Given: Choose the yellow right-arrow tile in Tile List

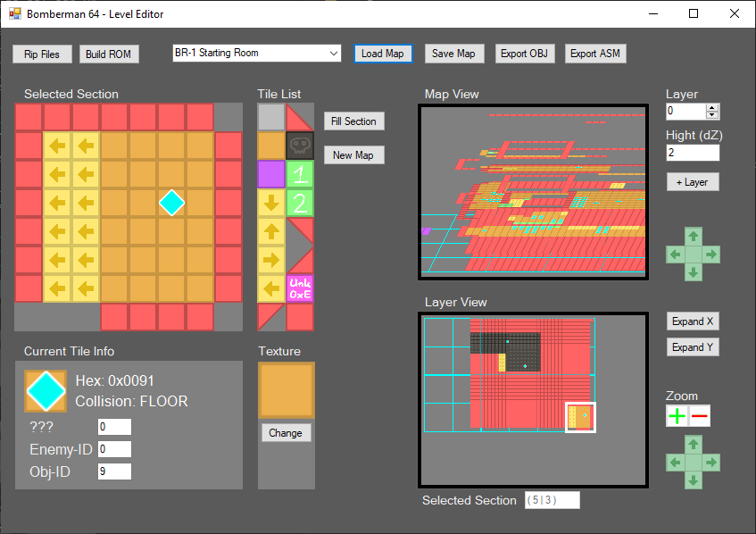Looking at the screenshot, I should click(x=271, y=260).
